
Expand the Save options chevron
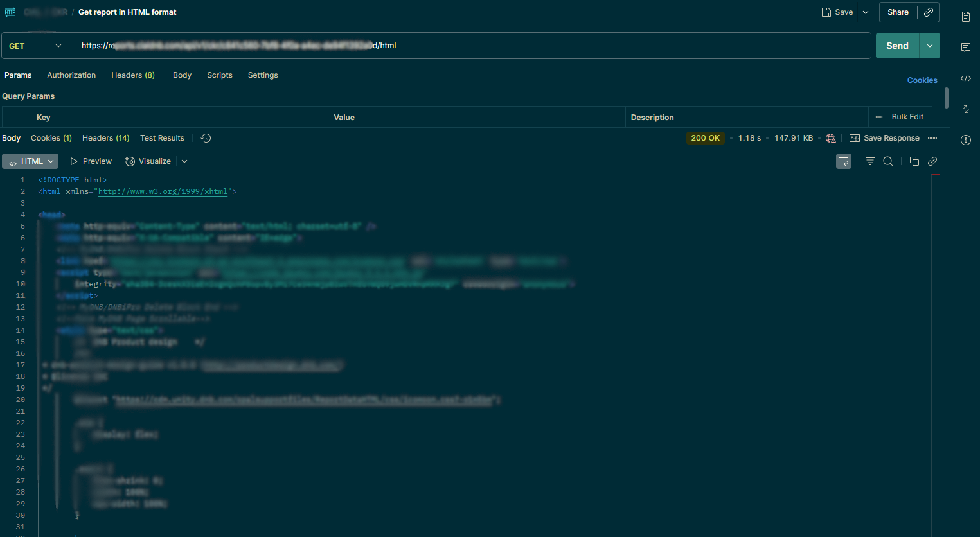[866, 12]
